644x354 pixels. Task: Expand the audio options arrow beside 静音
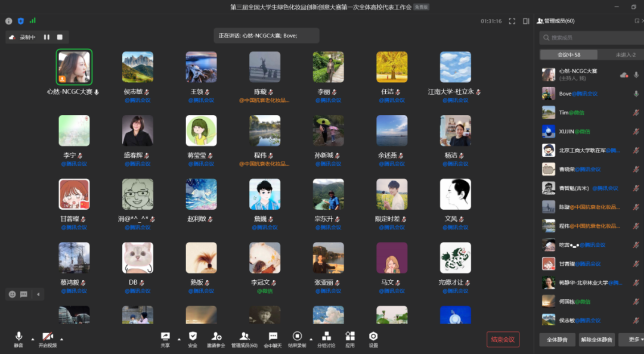pyautogui.click(x=33, y=339)
